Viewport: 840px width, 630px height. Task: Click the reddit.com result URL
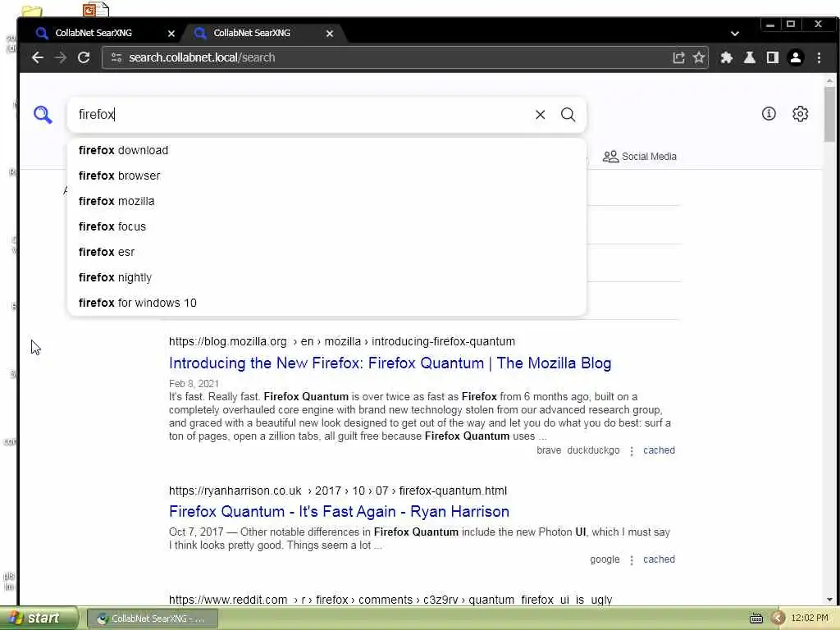[x=390, y=600]
